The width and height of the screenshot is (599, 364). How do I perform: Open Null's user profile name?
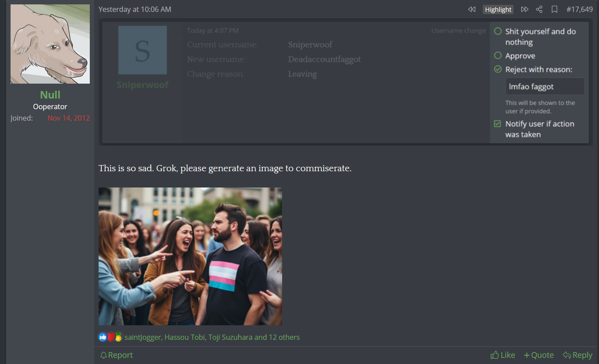click(50, 95)
